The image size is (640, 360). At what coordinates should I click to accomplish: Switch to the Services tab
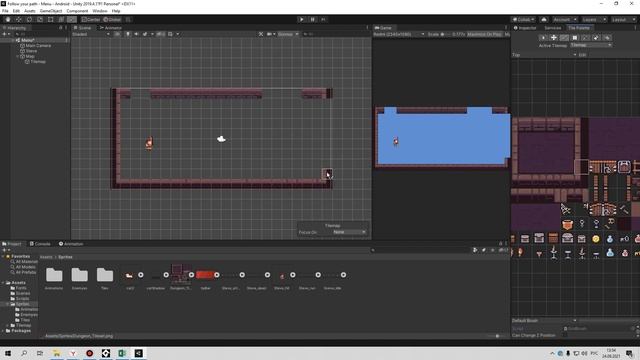[x=553, y=28]
